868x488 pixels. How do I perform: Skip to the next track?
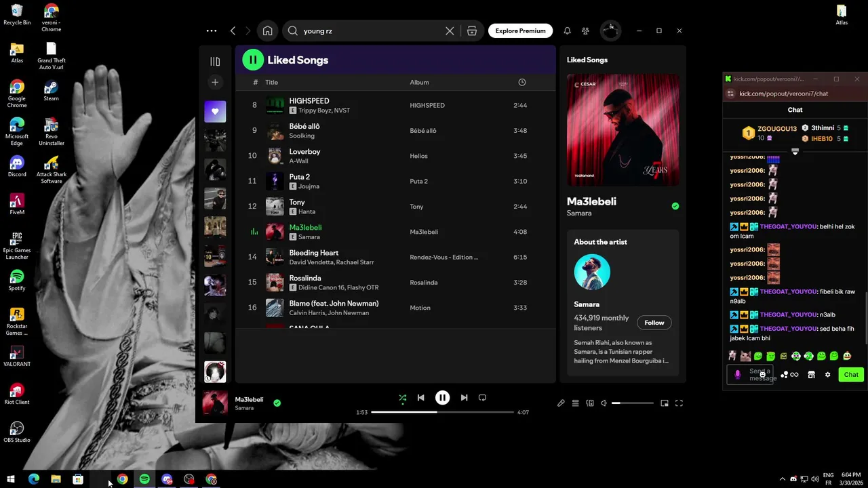[464, 398]
